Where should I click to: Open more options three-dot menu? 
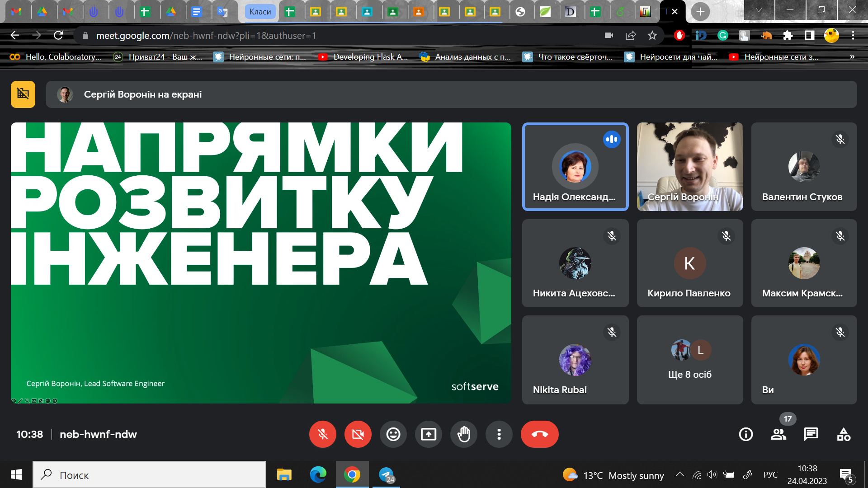click(499, 434)
